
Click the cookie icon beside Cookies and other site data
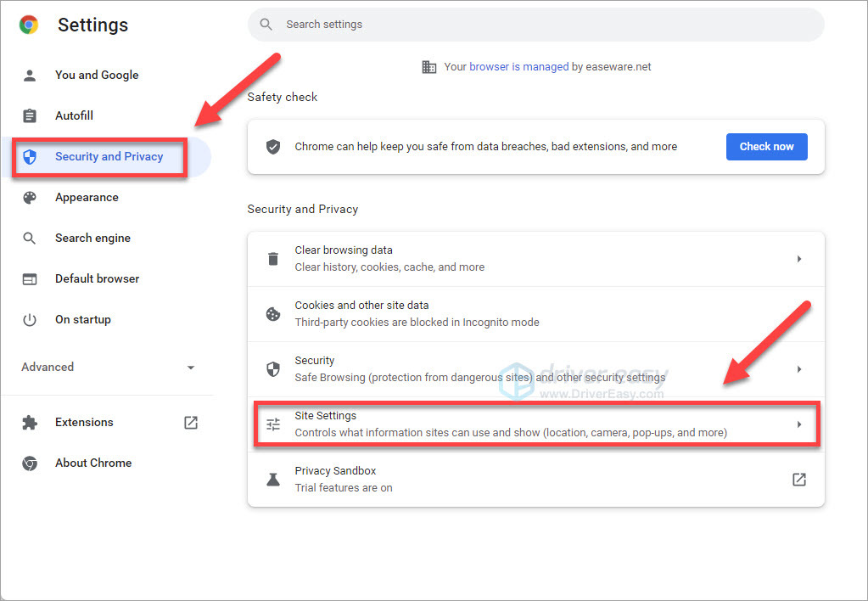(x=272, y=314)
